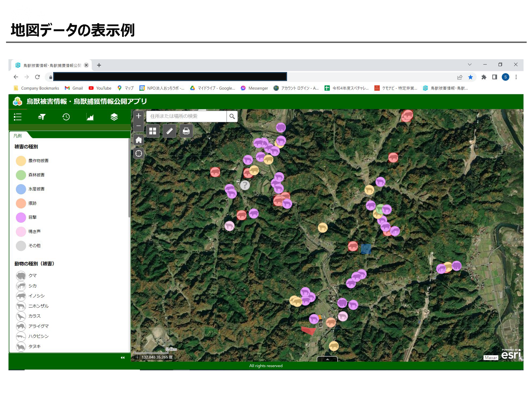The width and height of the screenshot is (532, 401).
Task: Click the タヌキ legend icon
Action: pyautogui.click(x=21, y=347)
